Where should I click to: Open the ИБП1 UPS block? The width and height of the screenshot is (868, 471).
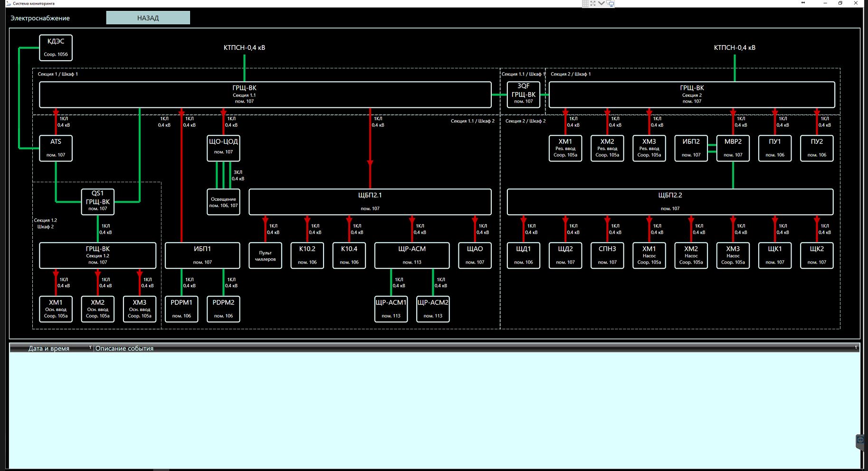[202, 255]
